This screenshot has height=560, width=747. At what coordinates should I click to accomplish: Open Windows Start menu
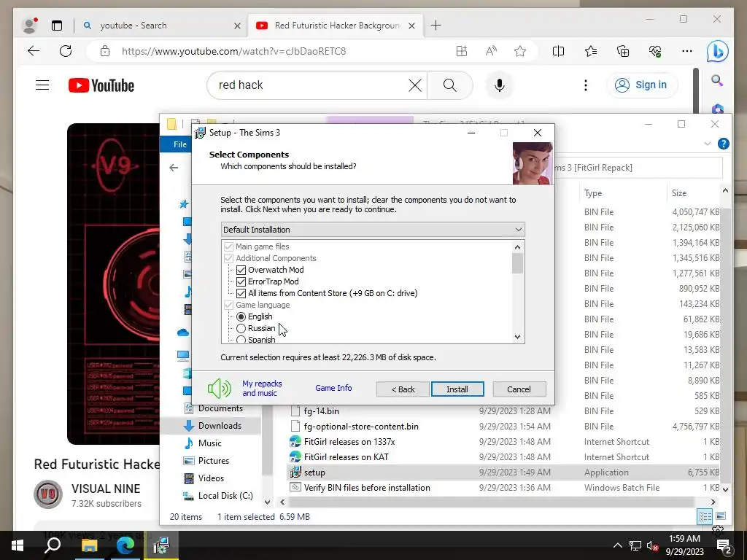[18, 545]
